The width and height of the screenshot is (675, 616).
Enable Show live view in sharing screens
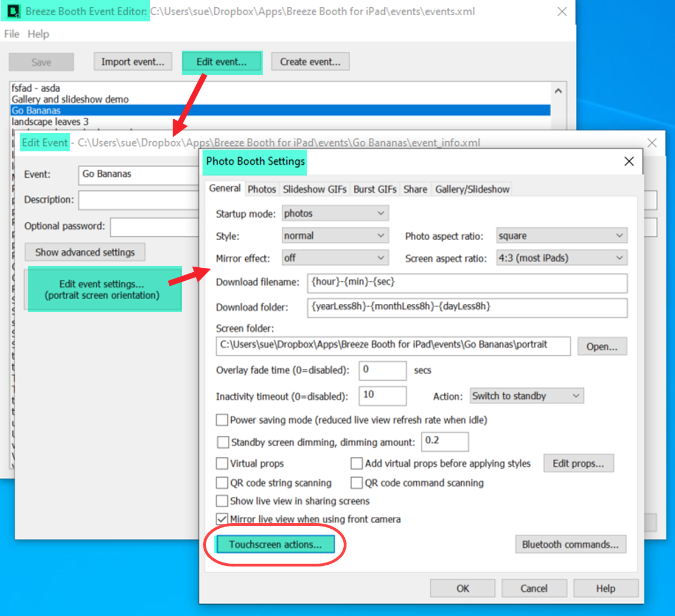223,501
